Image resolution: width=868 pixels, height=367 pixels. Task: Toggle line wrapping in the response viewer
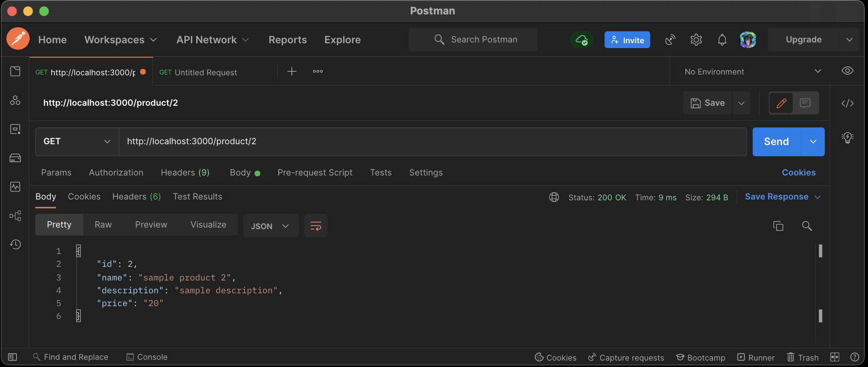coord(316,226)
